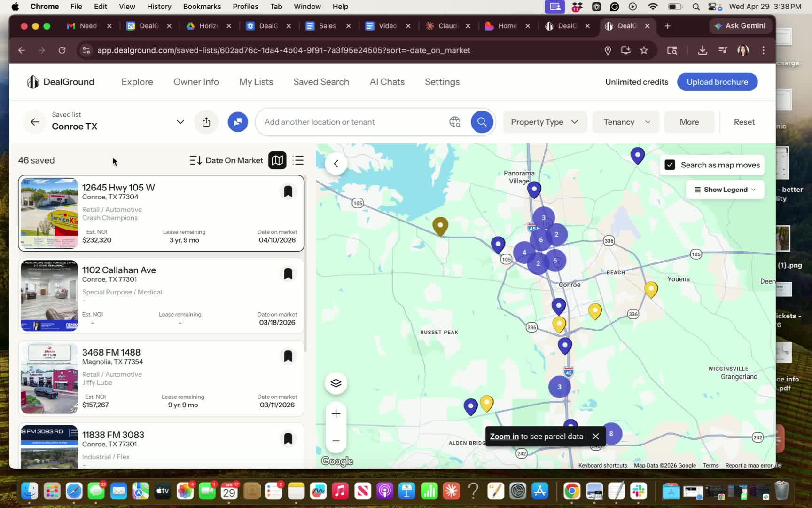The width and height of the screenshot is (812, 508).
Task: Share the Conroe TX saved list
Action: (x=206, y=122)
